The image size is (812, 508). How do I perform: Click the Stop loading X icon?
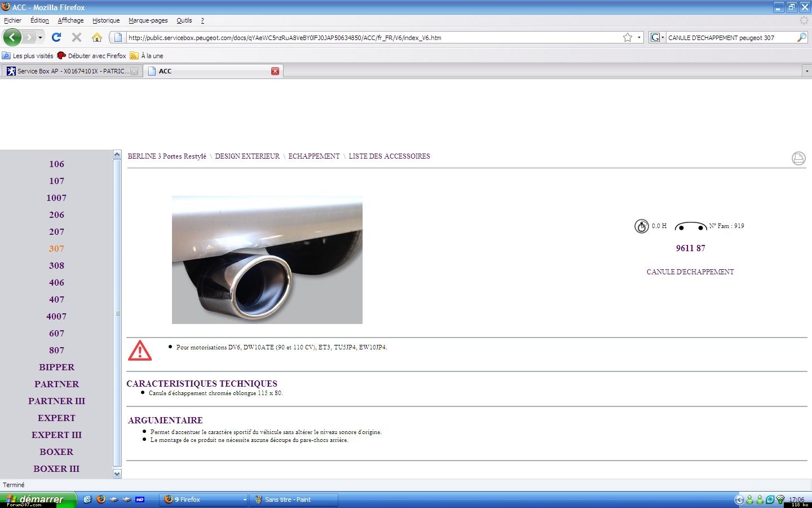(77, 38)
